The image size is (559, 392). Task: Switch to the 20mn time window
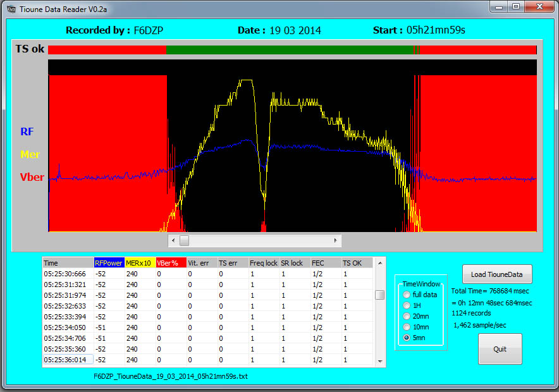(405, 316)
